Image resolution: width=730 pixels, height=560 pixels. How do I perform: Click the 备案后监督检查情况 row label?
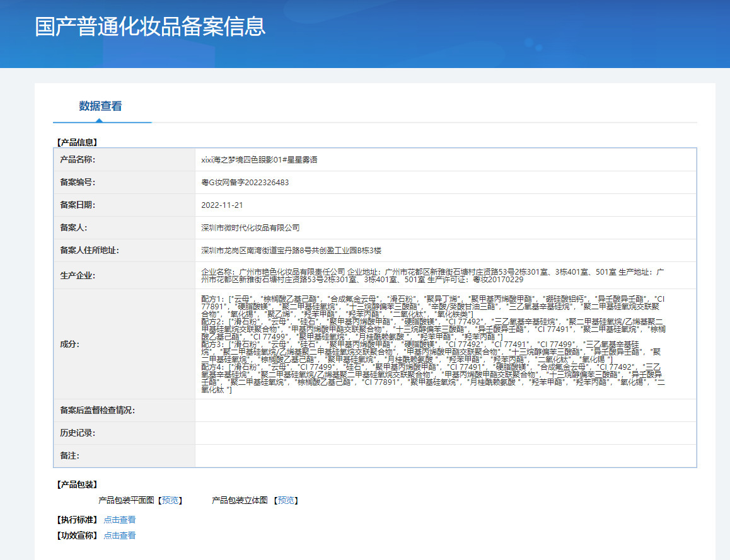97,411
